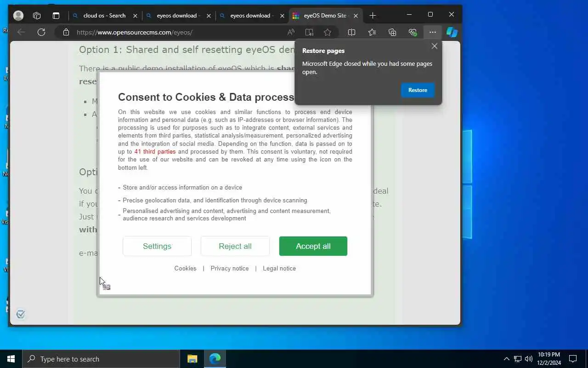Click the taskbar search box
Viewport: 588px width, 368px height.
(x=101, y=359)
